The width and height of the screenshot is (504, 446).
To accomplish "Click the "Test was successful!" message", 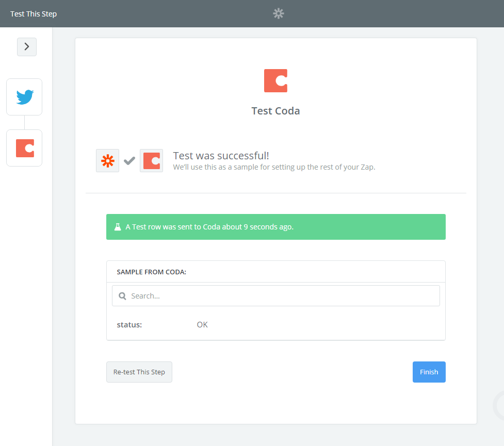I will [x=221, y=156].
